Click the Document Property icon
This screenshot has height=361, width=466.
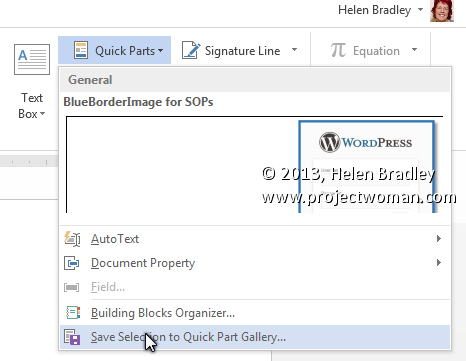click(72, 263)
